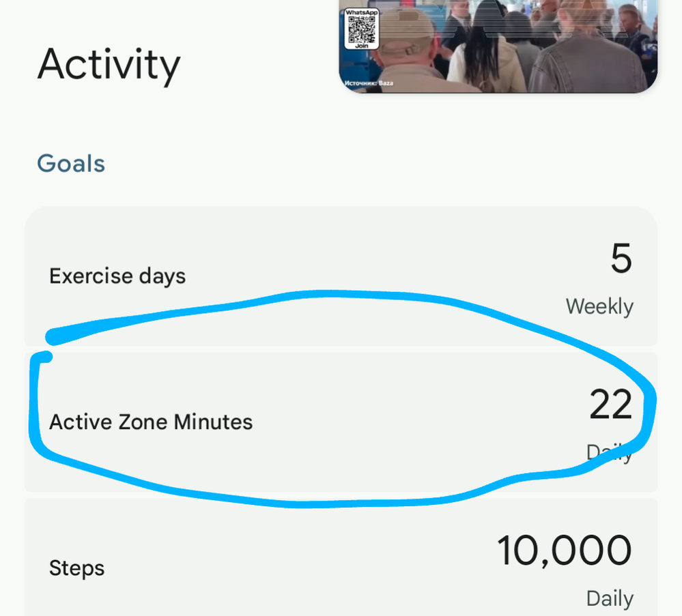The height and width of the screenshot is (616, 682).
Task: Tap the weekly value 5 for Exercise days
Action: 621,259
